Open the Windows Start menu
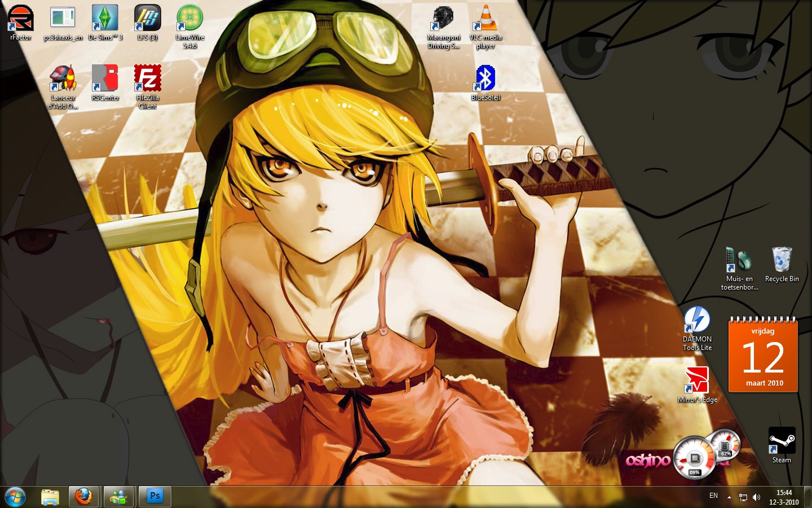 click(16, 497)
